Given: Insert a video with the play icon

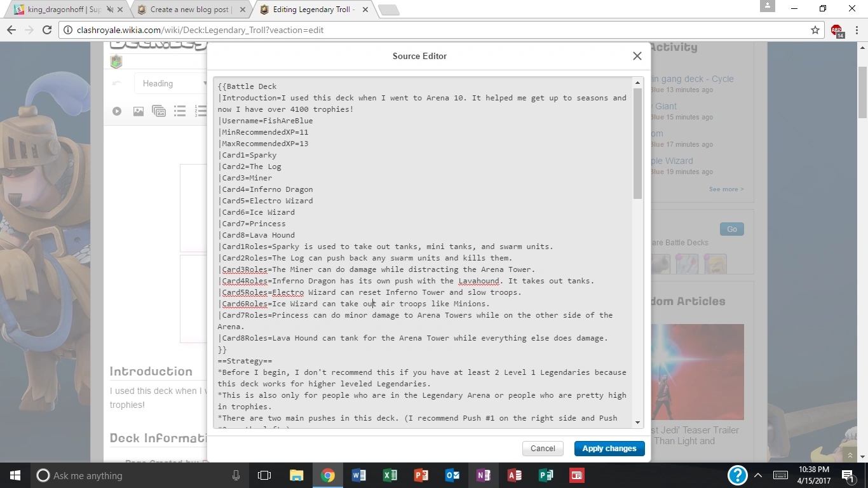Looking at the screenshot, I should (x=117, y=111).
